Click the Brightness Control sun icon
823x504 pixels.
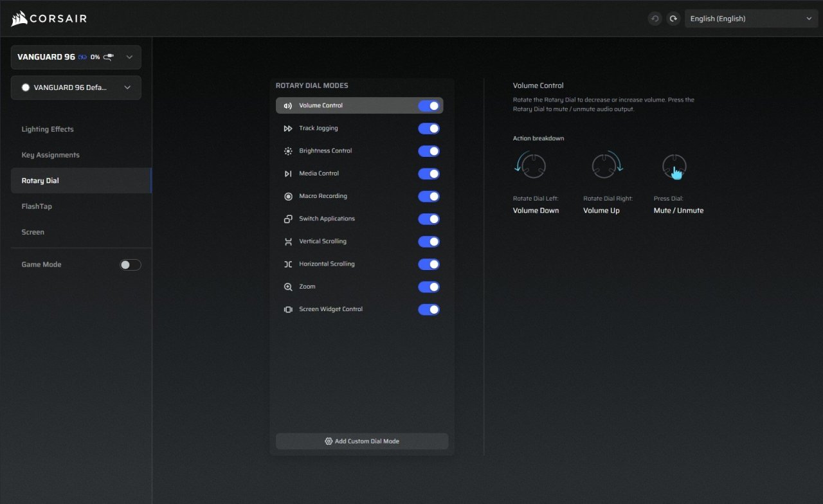[288, 151]
